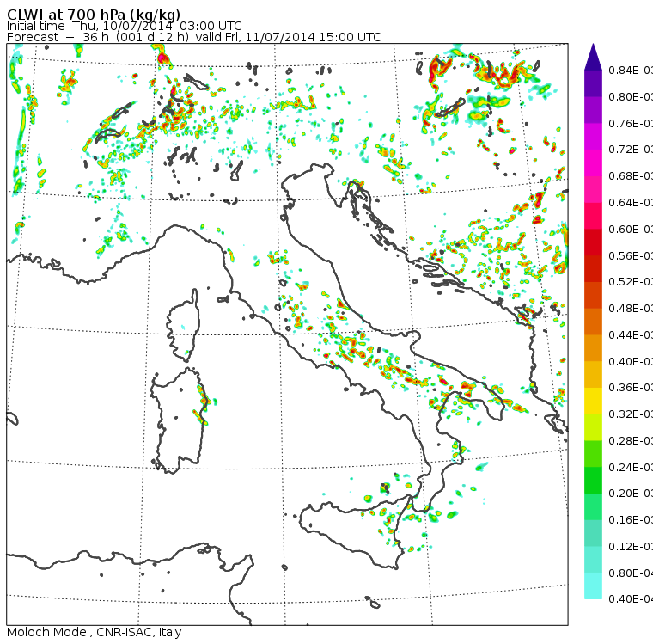Pick the violet swatch between 0.76E-03 and 0.80E-03
The image size is (653, 644).
(x=593, y=110)
